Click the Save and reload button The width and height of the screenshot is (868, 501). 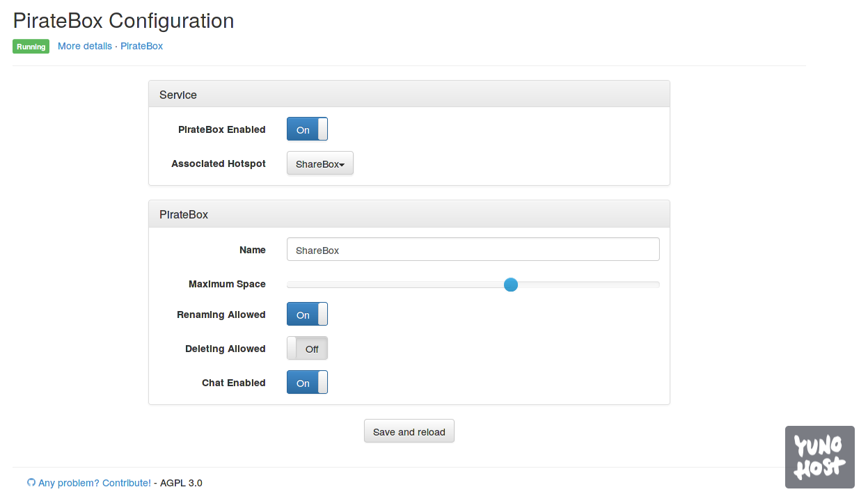pos(409,431)
